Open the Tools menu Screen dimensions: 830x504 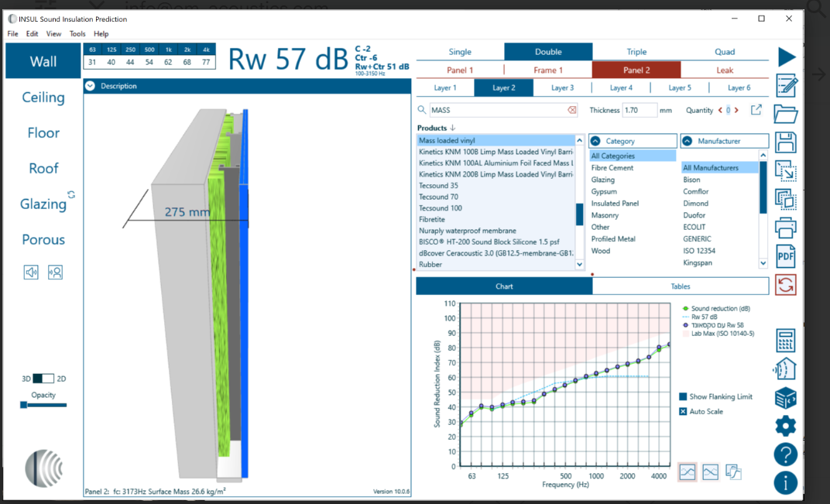click(x=77, y=33)
